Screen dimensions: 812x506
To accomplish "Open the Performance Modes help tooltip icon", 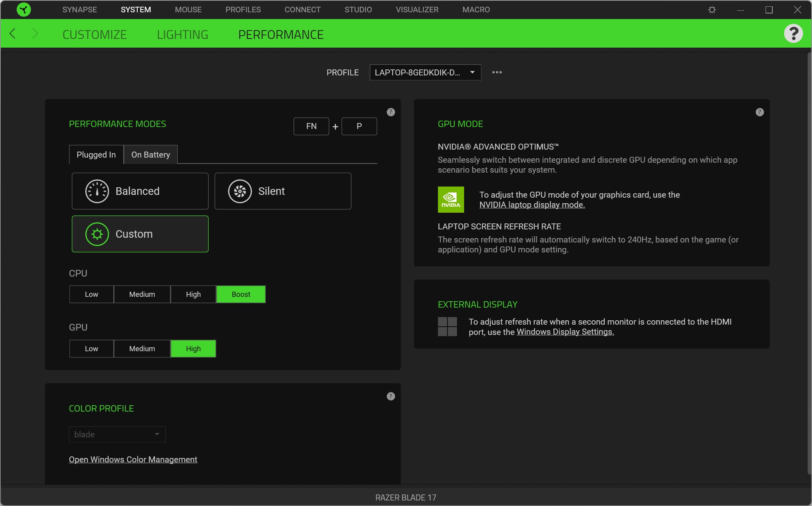I will pos(391,112).
